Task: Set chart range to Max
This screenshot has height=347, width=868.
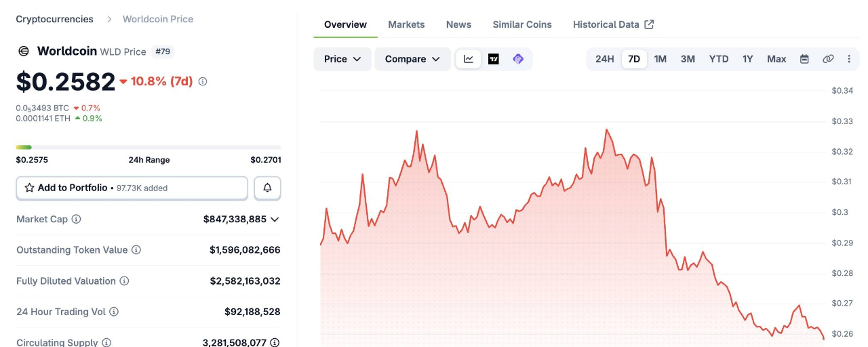Action: (776, 59)
